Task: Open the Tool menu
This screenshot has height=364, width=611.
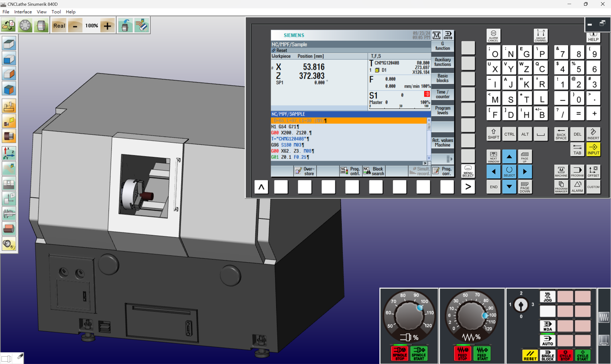Action: 56,12
